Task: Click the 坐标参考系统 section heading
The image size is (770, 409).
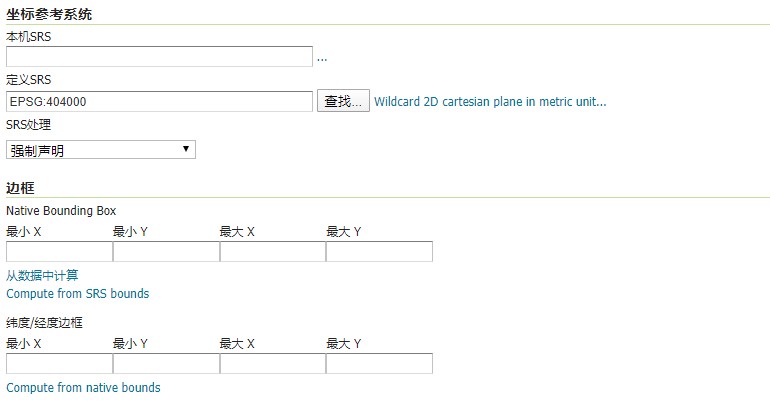Action: click(50, 13)
